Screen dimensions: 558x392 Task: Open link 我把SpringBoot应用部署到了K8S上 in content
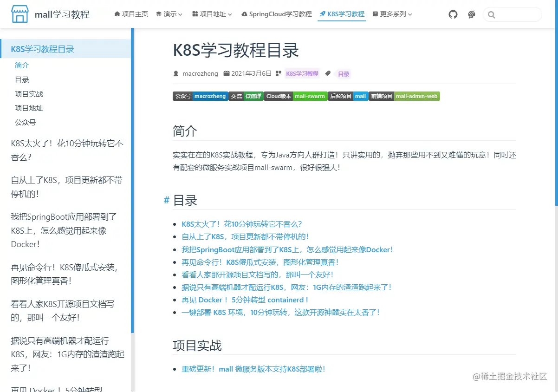(x=287, y=249)
